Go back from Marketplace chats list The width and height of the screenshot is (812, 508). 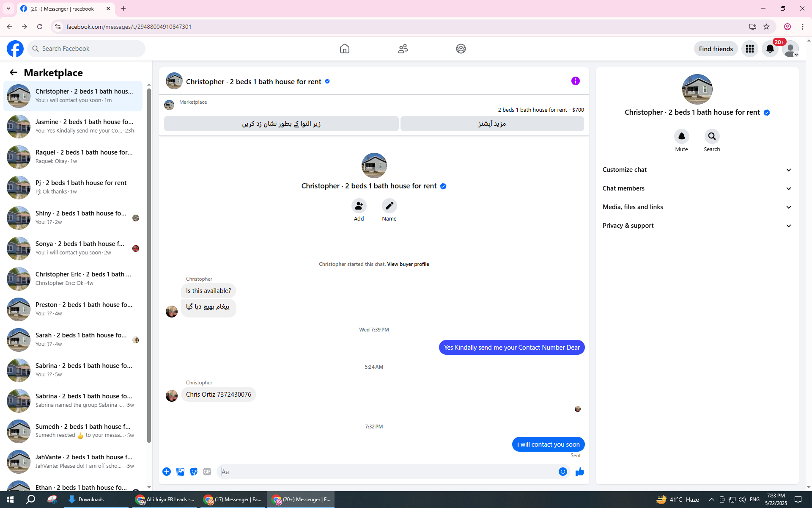[x=14, y=72]
